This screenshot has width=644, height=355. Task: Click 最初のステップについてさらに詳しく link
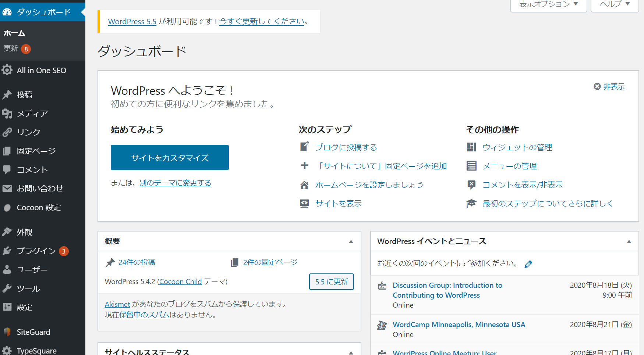pos(548,203)
